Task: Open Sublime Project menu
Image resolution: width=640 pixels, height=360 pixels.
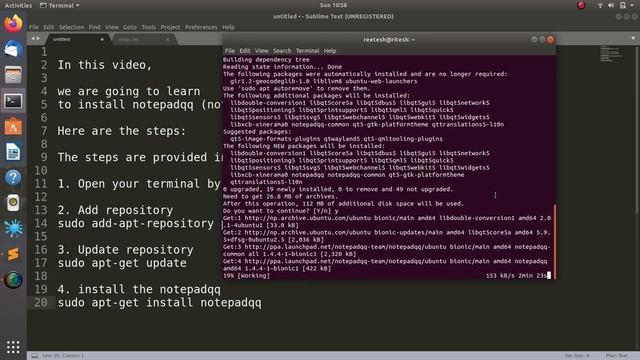Action: click(x=170, y=27)
